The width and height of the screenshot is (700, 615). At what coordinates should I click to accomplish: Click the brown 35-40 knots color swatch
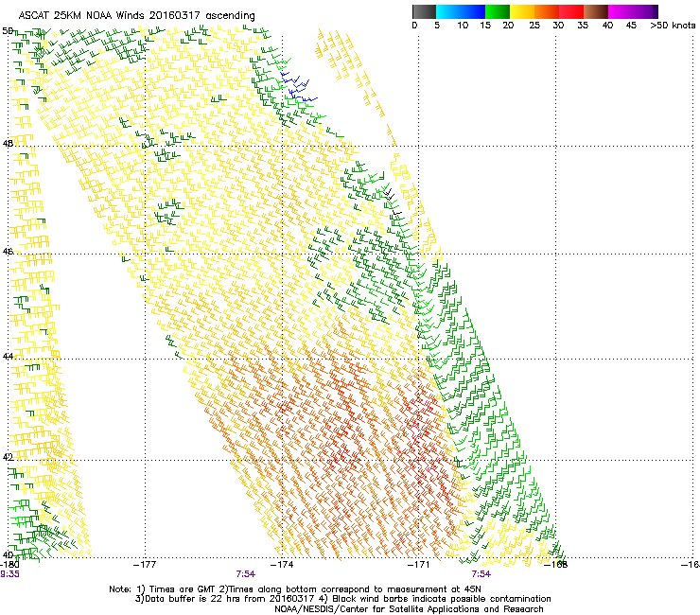(x=596, y=11)
